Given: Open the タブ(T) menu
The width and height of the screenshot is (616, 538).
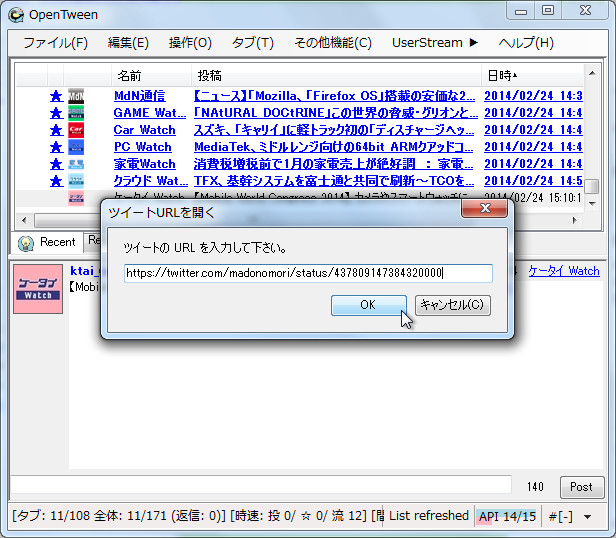Looking at the screenshot, I should [x=253, y=42].
